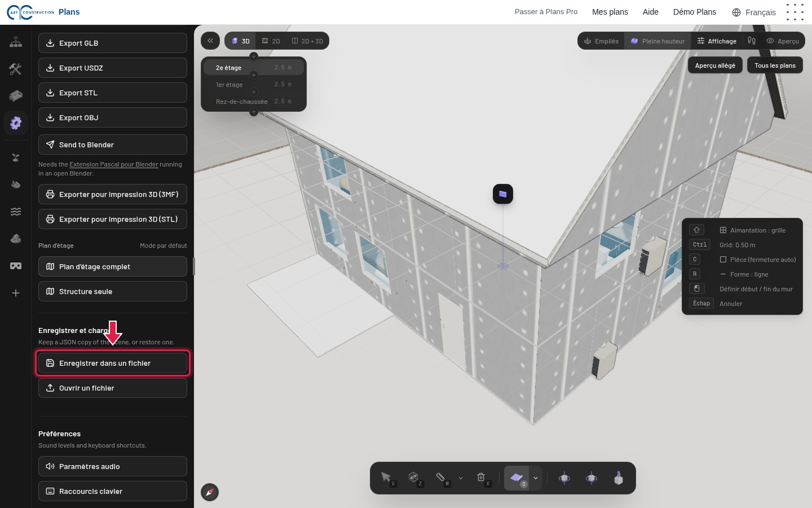Click the cube with down-arrow icon
This screenshot has width=812, height=508.
[x=619, y=478]
